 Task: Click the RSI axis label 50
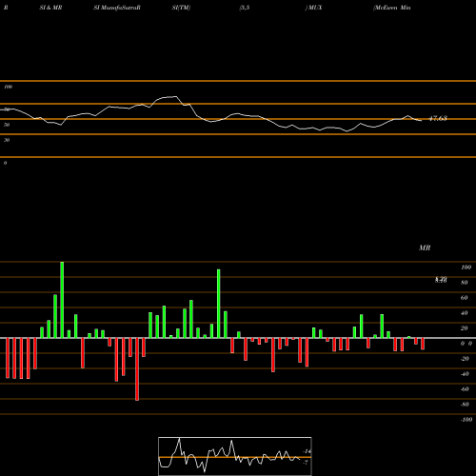click(x=7, y=125)
